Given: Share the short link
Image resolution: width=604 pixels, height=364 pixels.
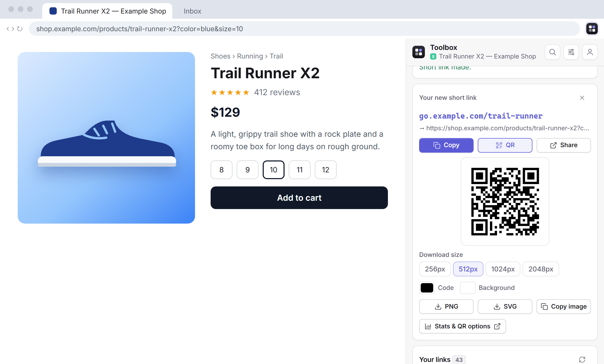Looking at the screenshot, I should [x=564, y=145].
